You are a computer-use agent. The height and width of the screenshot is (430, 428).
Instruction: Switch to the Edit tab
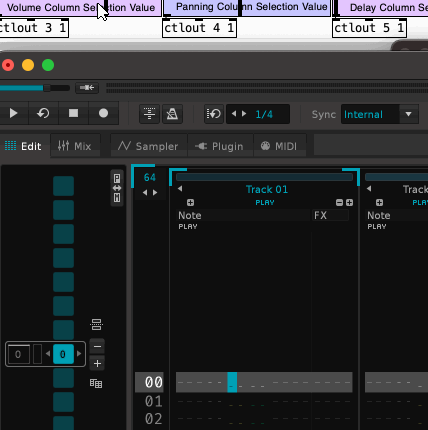(x=23, y=146)
